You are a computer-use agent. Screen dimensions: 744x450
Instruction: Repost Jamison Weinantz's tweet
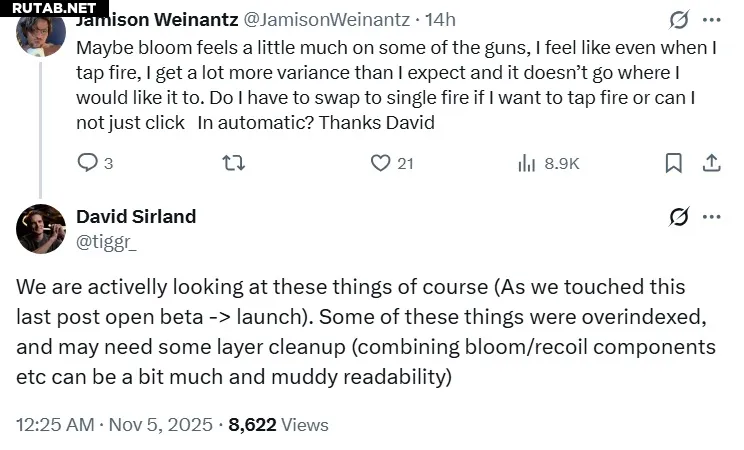(233, 163)
